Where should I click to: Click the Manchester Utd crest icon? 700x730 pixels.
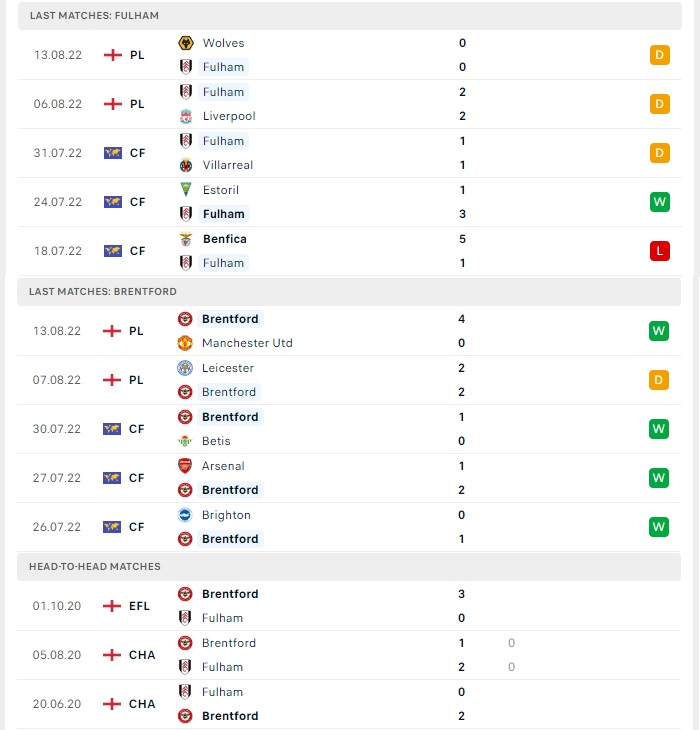[x=185, y=343]
